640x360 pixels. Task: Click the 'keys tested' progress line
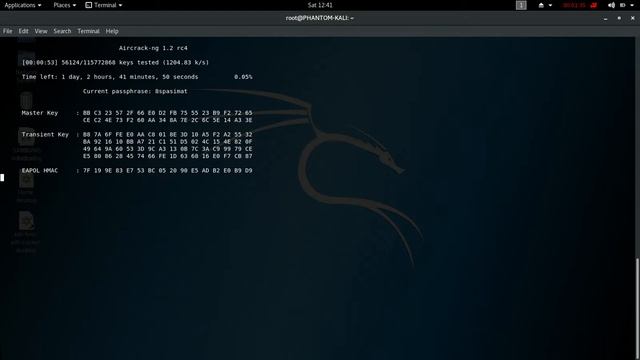(x=116, y=62)
